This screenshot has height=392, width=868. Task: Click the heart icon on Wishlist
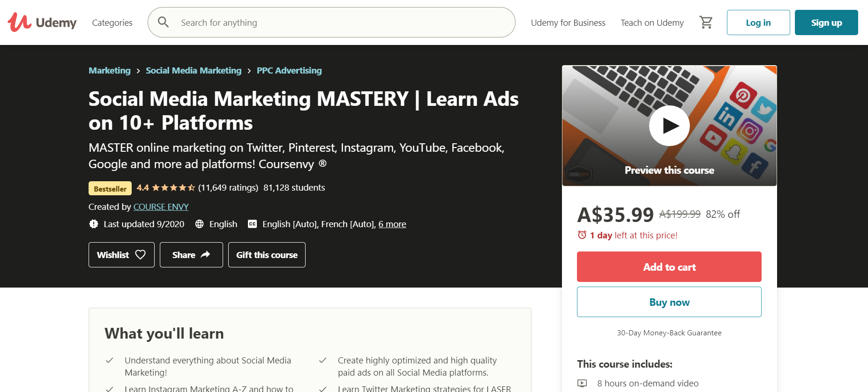[x=140, y=255]
